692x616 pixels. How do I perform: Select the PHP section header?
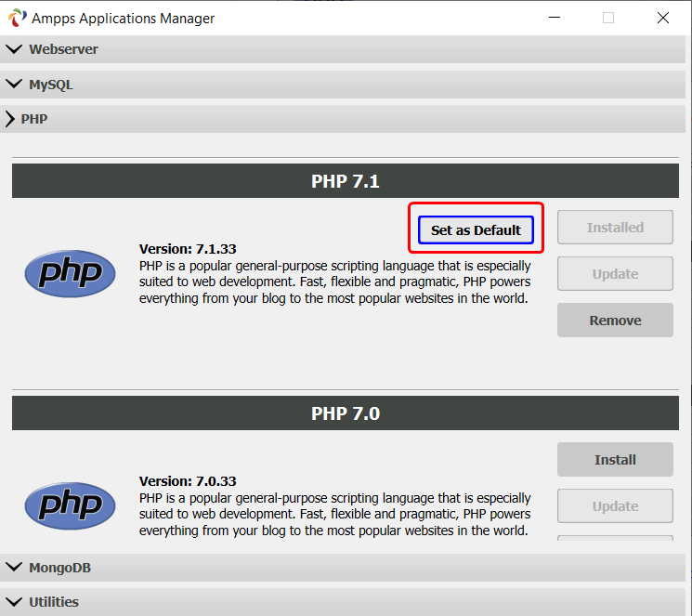tap(343, 119)
